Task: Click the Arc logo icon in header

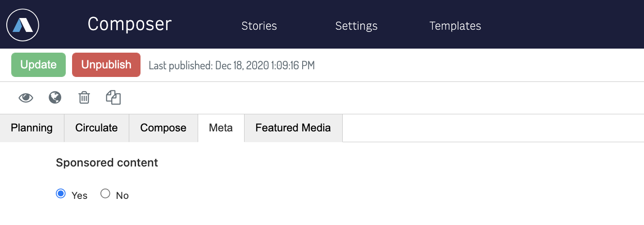Action: coord(23,25)
